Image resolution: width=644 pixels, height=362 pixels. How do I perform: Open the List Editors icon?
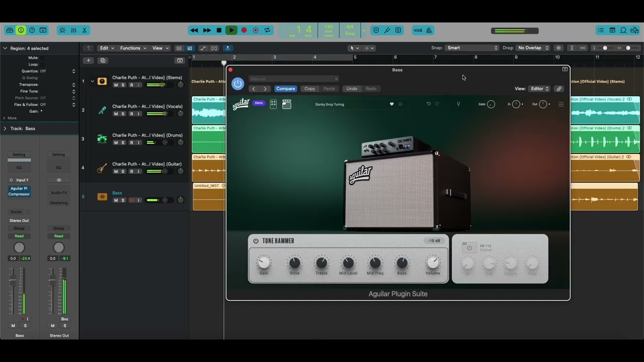601,30
